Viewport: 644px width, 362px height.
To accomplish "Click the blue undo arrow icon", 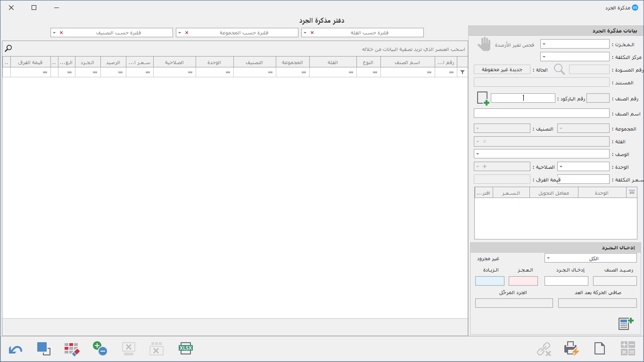I will click(x=16, y=349).
